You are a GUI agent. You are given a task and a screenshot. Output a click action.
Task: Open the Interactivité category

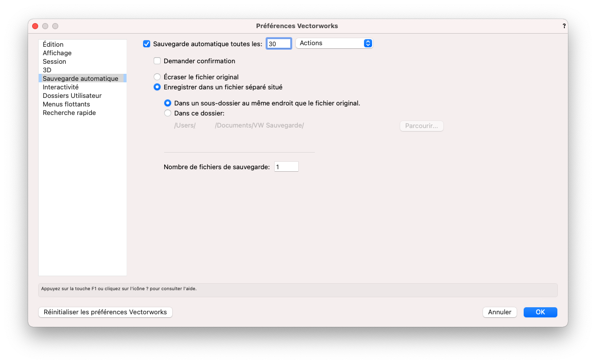point(82,87)
